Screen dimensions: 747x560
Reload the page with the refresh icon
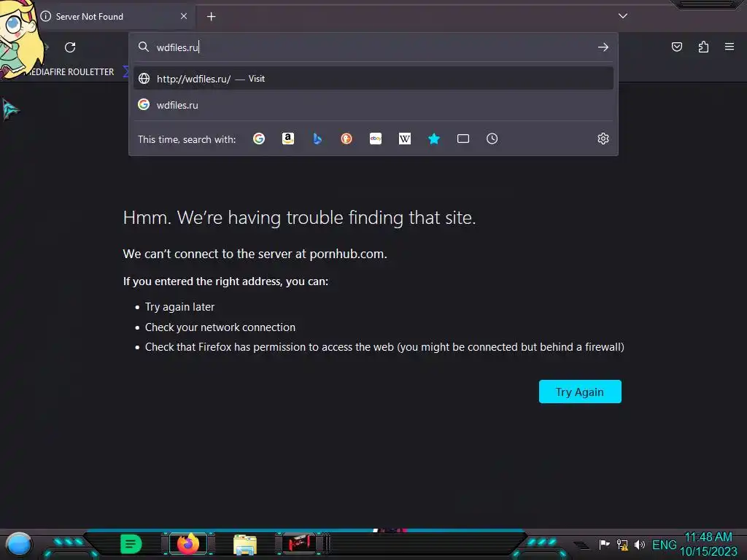[x=70, y=47]
